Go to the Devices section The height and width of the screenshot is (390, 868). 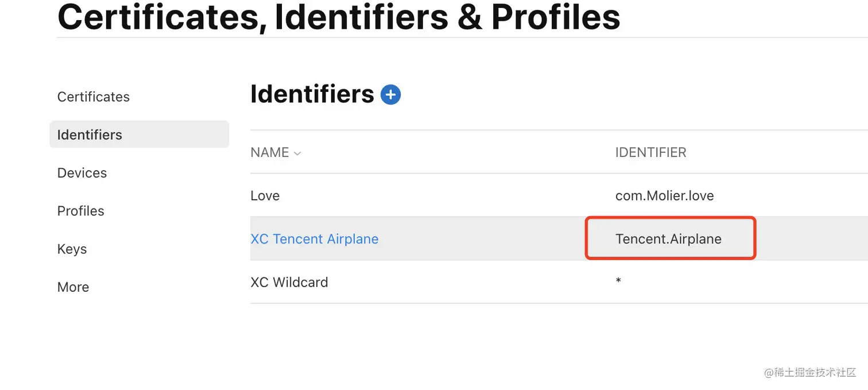coord(82,173)
